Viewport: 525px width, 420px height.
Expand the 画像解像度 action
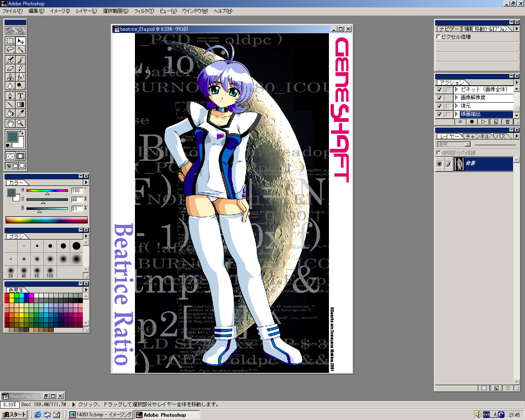457,98
